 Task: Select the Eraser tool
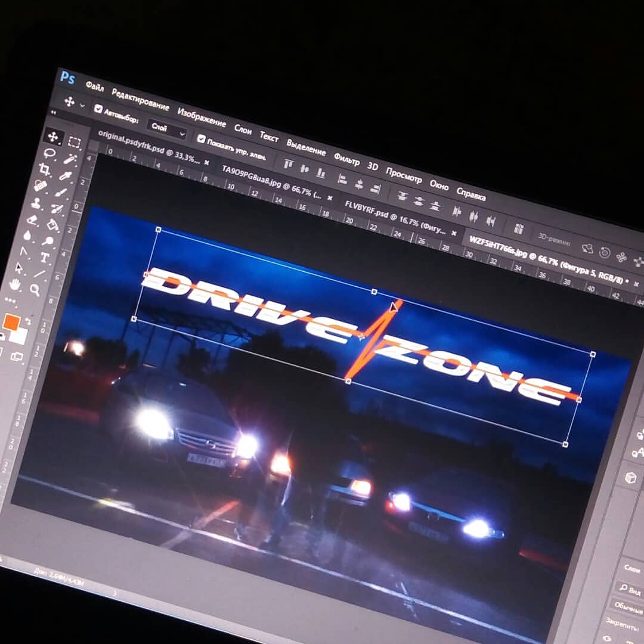click(32, 219)
